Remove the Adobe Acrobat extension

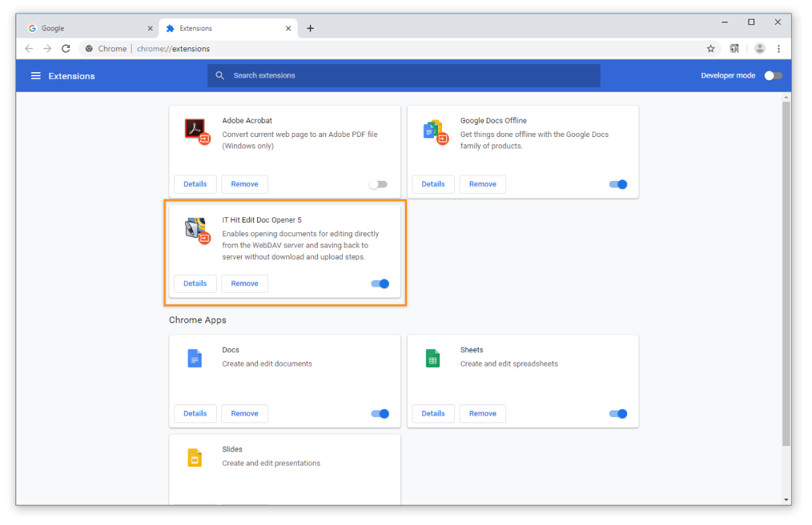tap(244, 184)
